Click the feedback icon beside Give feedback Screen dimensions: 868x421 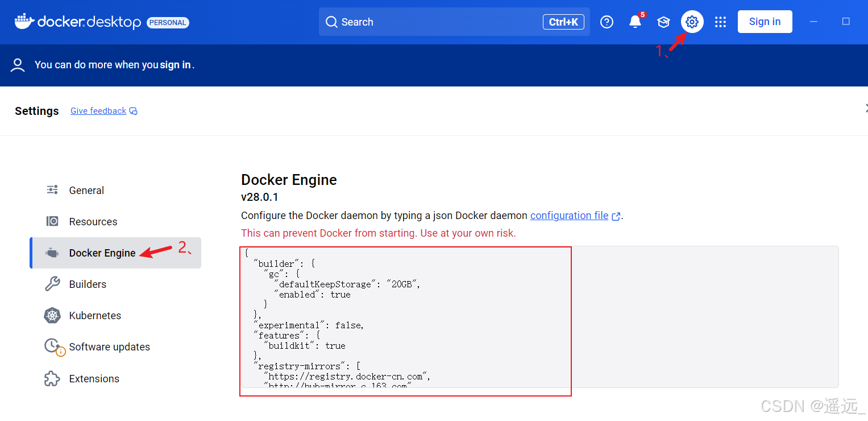point(134,111)
